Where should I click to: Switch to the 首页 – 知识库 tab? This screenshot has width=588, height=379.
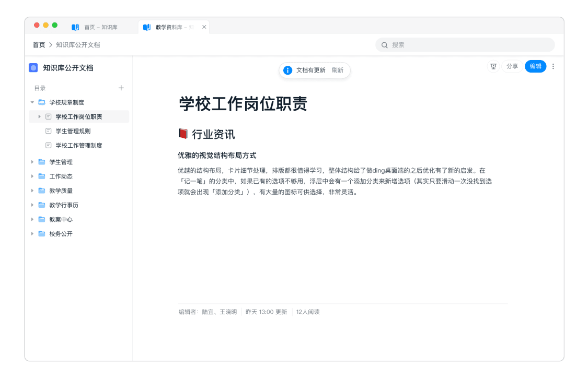coord(100,27)
